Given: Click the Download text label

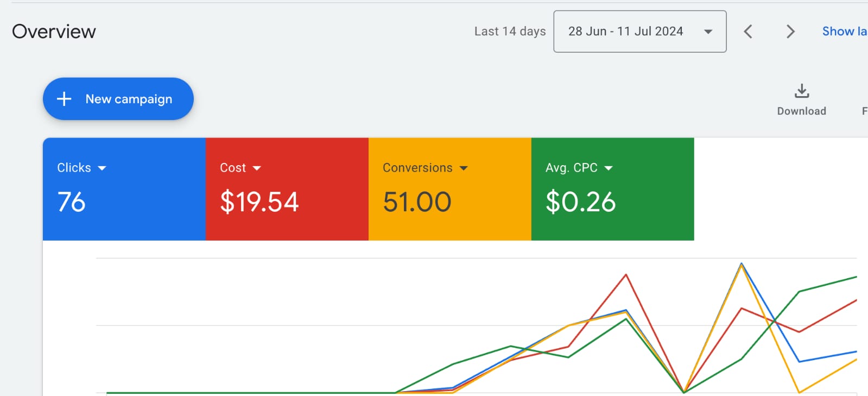Looking at the screenshot, I should 801,111.
